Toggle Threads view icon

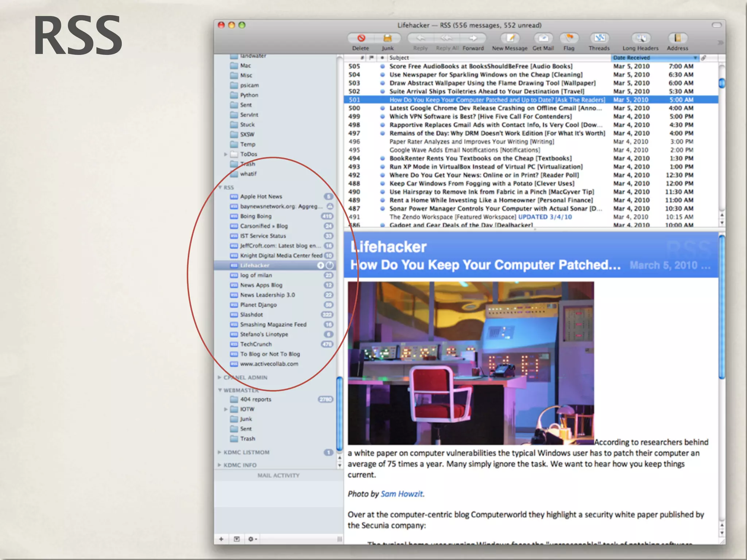click(x=599, y=38)
